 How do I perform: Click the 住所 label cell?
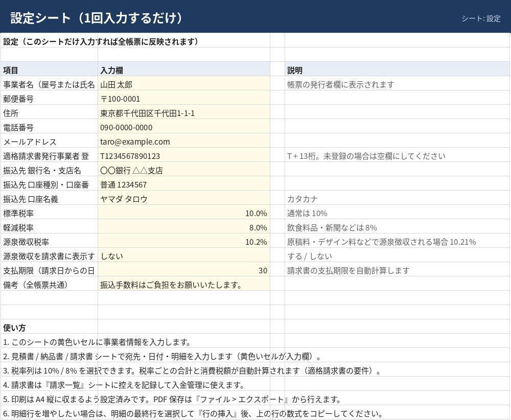pos(49,112)
